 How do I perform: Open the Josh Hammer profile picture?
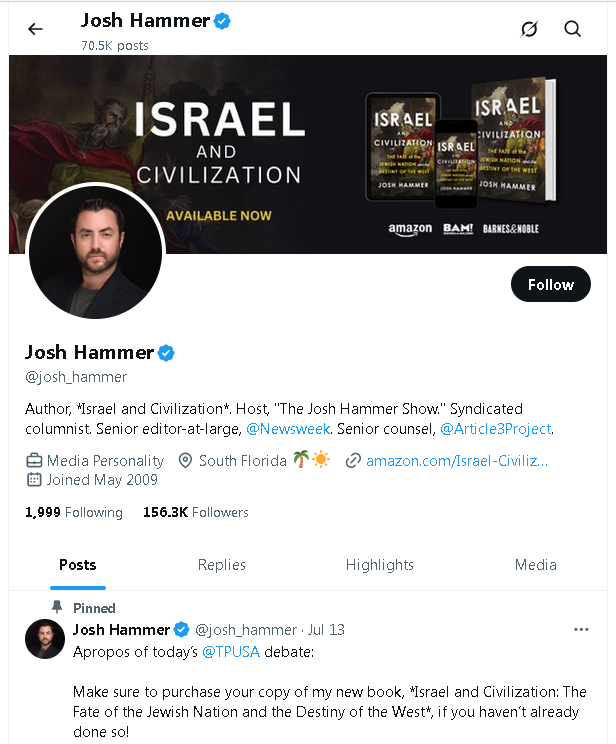tap(96, 250)
